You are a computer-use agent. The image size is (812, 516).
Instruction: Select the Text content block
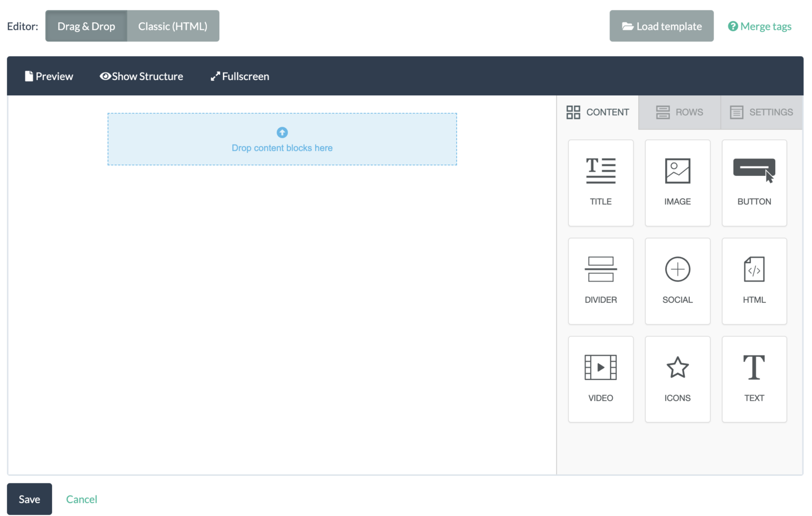[x=754, y=379]
